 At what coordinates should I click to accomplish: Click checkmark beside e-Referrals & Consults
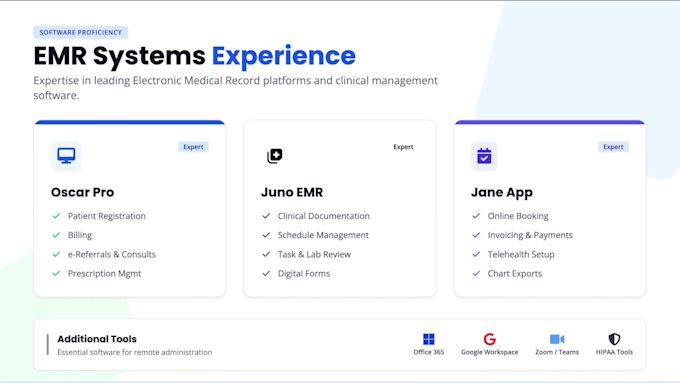click(56, 254)
